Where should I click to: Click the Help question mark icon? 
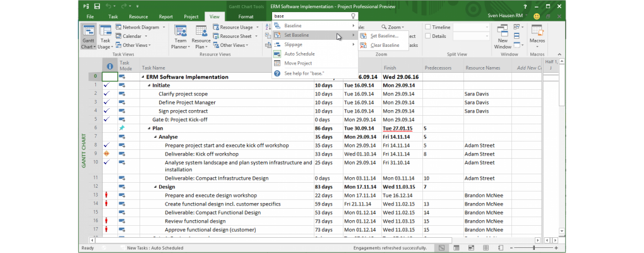pos(525,6)
